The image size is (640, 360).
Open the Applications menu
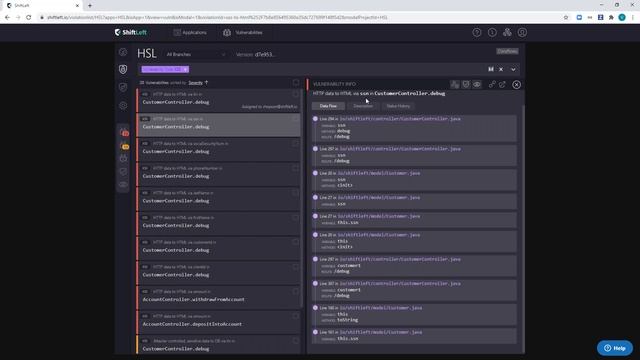point(190,33)
